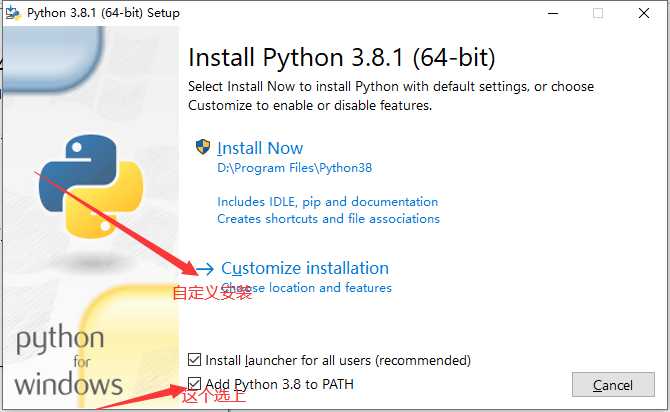
Task: Close the Python Setup window
Action: coord(644,13)
